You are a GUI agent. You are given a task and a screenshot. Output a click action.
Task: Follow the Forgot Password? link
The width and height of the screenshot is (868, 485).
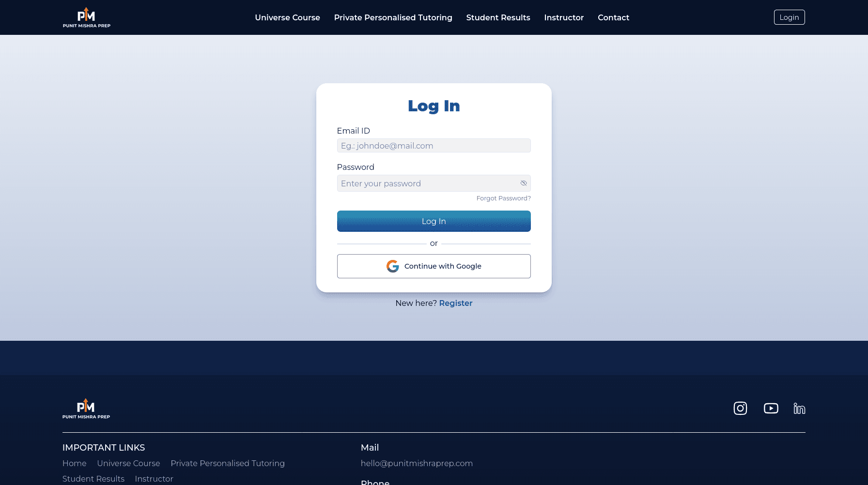click(503, 198)
